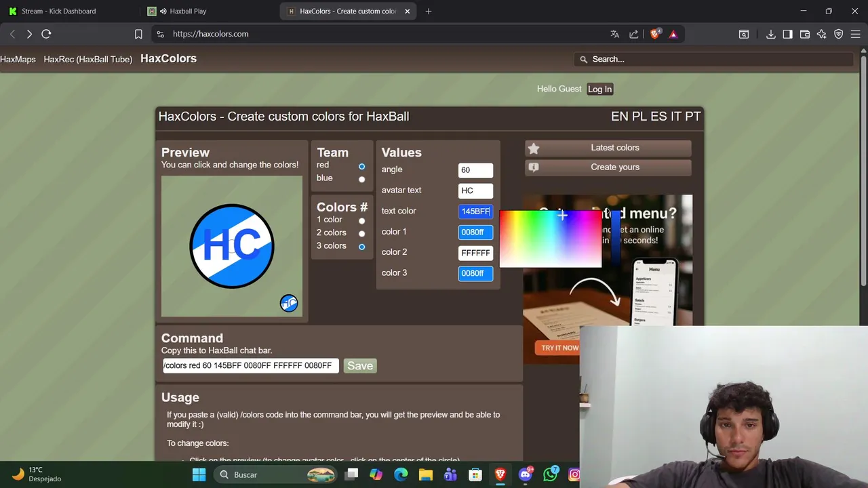Click the color 2 field showing FFFFFF

pos(475,253)
